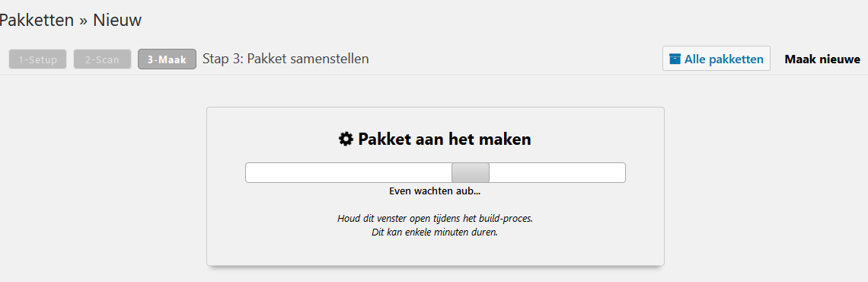Select the 2-Scan step button
868x282 pixels.
[x=103, y=59]
